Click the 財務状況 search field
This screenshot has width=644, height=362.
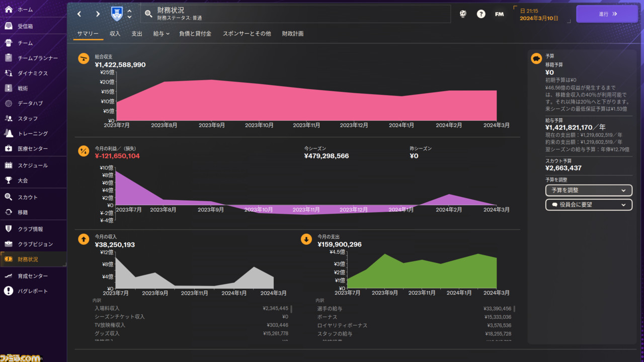point(296,14)
